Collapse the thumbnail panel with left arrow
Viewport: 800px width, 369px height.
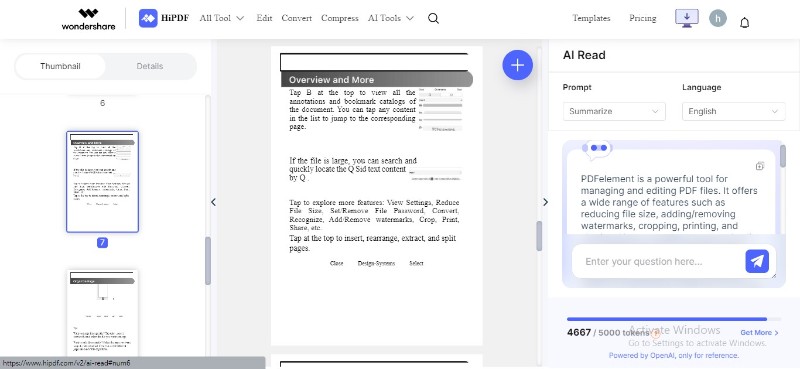point(213,202)
